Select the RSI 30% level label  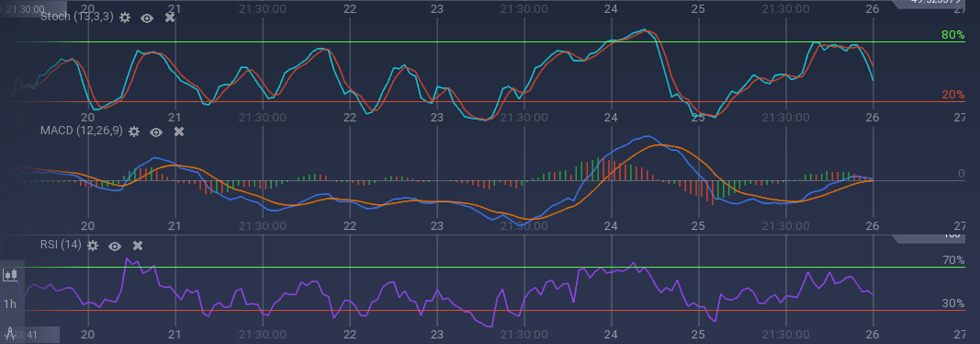pos(953,304)
